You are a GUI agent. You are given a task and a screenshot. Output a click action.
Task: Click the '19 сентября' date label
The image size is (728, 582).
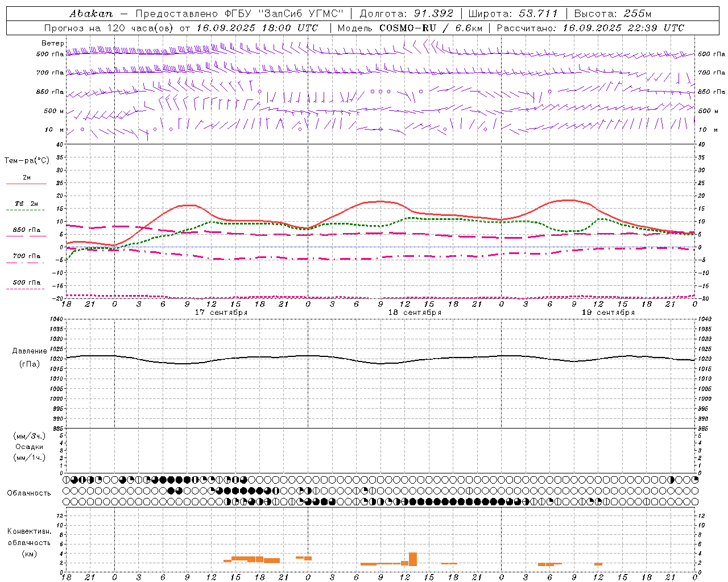coord(608,313)
